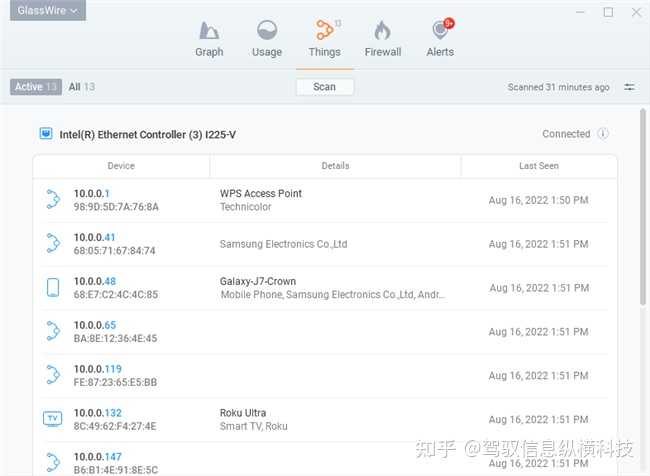The image size is (650, 476).
Task: Filter by Active 13 devices
Action: click(36, 87)
